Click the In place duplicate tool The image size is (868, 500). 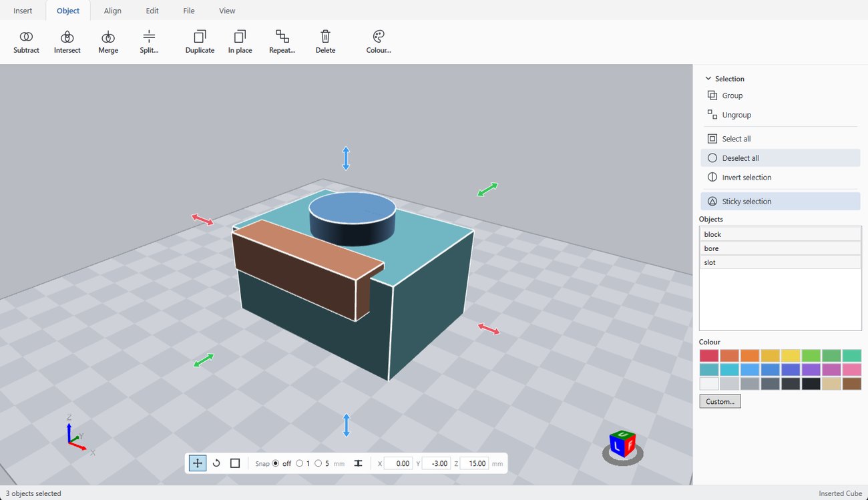click(x=240, y=42)
